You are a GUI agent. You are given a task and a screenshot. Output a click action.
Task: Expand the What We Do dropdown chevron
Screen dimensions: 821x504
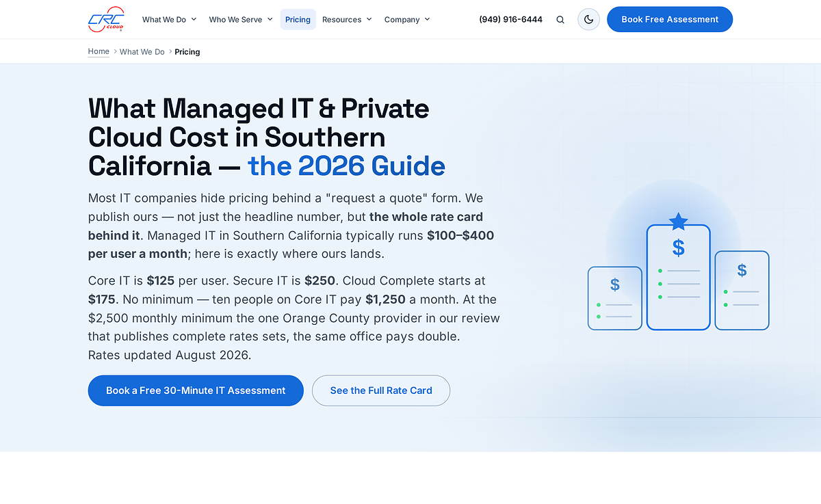point(194,19)
